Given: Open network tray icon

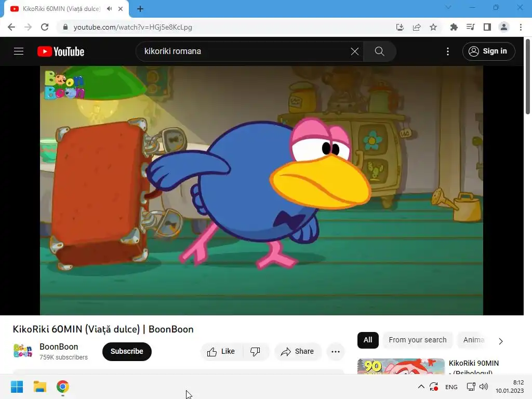Looking at the screenshot, I should (471, 387).
